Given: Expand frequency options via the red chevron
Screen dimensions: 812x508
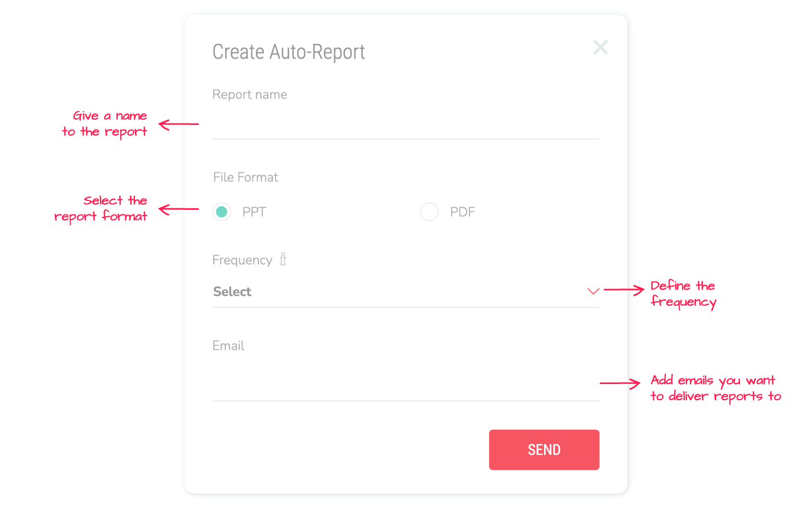Looking at the screenshot, I should [593, 291].
